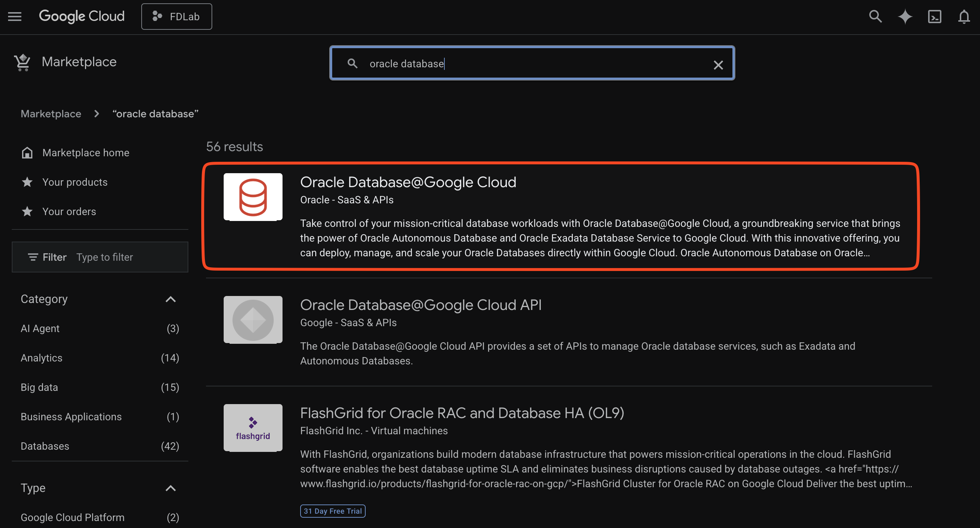Viewport: 980px width, 528px height.
Task: Open Oracle Database@Google Cloud API result
Action: coord(421,305)
